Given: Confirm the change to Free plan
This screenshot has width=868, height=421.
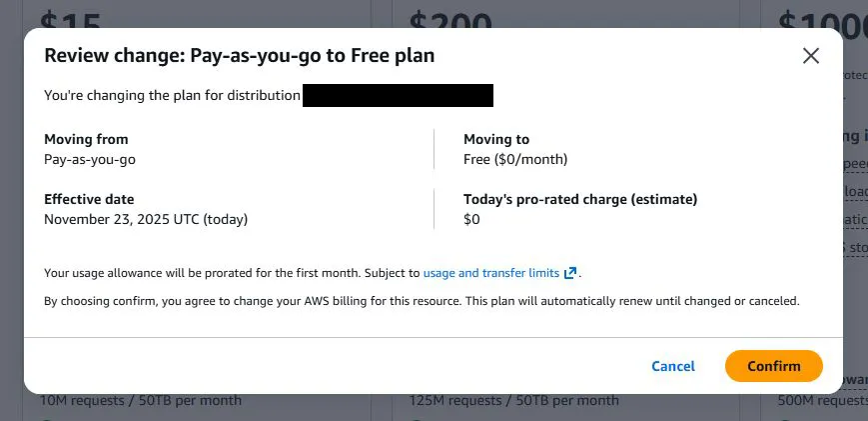Looking at the screenshot, I should [x=773, y=366].
